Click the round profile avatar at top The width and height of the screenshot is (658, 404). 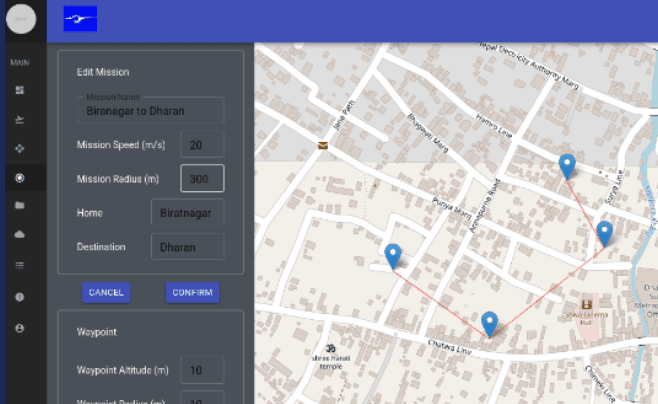point(21,19)
